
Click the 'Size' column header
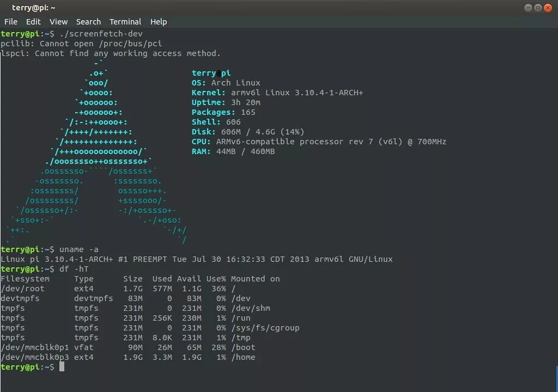tap(133, 279)
